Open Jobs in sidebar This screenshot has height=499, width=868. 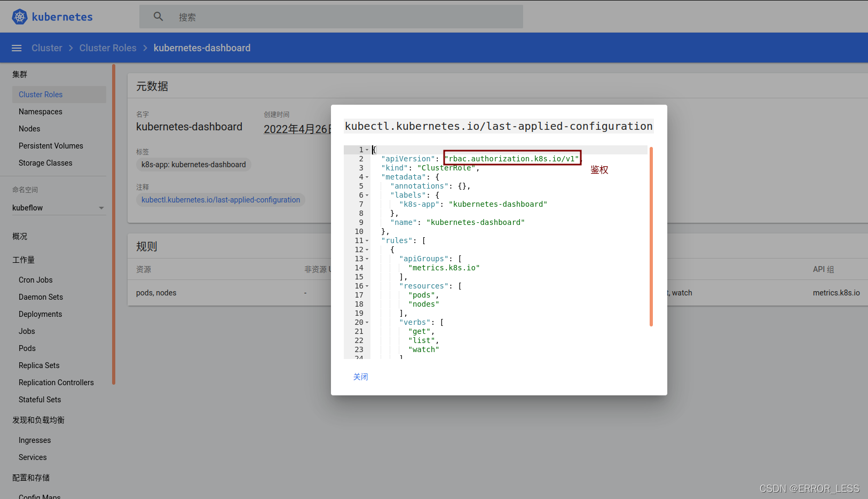(x=27, y=331)
